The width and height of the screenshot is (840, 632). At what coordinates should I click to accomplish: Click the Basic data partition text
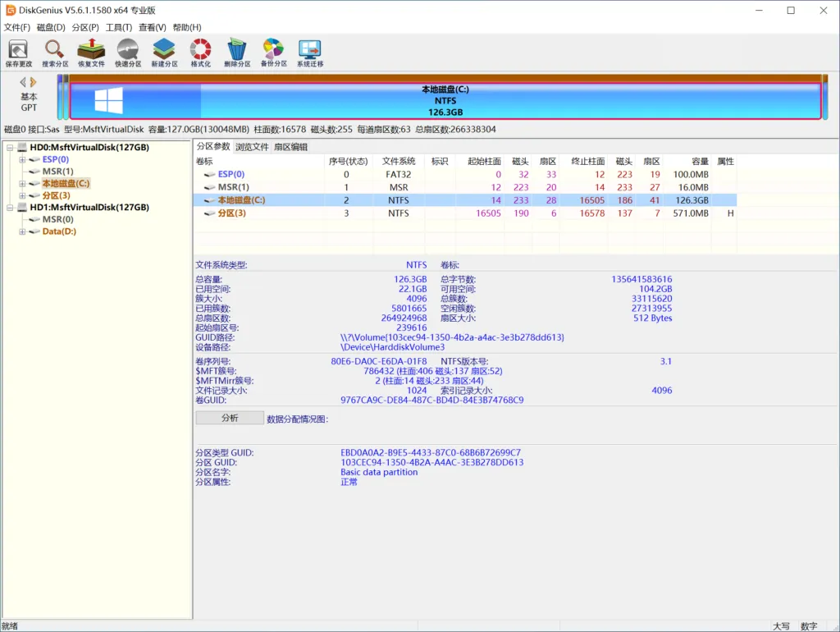pyautogui.click(x=379, y=472)
